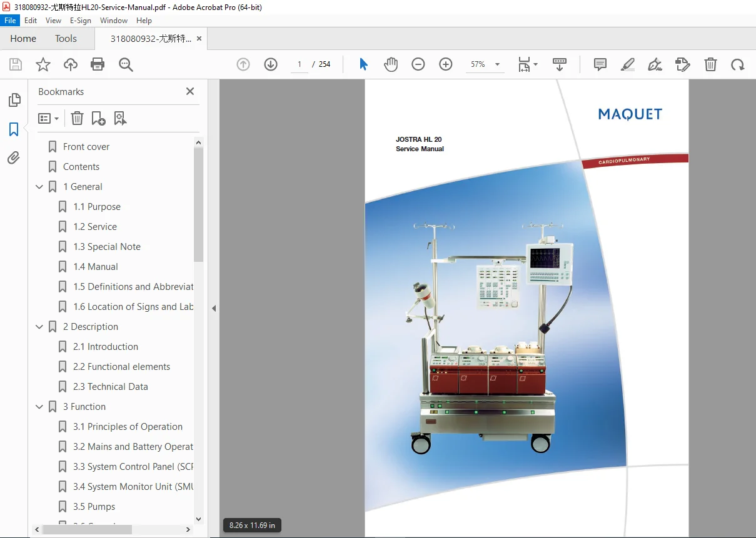The height and width of the screenshot is (538, 756).
Task: Add document to starred favorites
Action: coord(43,64)
